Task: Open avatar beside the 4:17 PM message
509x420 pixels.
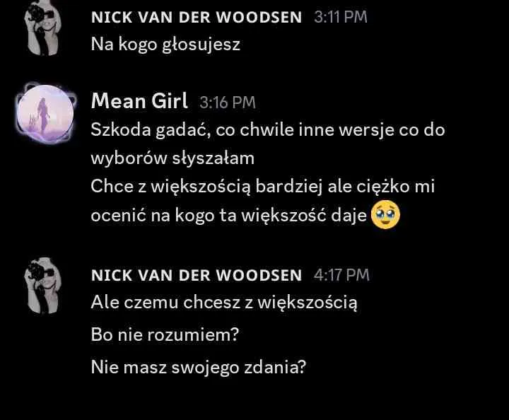Action: tap(43, 286)
